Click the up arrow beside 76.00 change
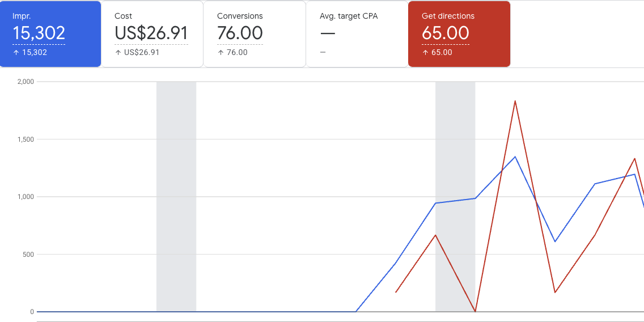The width and height of the screenshot is (644, 322). (x=221, y=52)
